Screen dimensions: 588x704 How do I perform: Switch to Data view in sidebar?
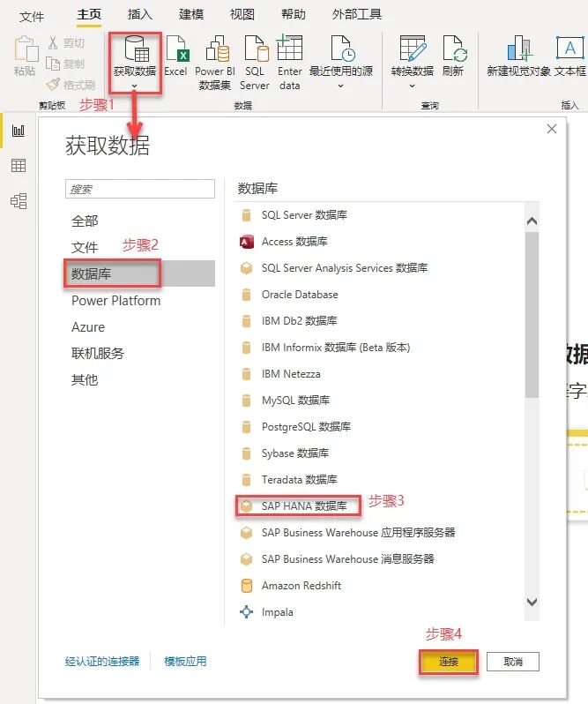pyautogui.click(x=19, y=166)
